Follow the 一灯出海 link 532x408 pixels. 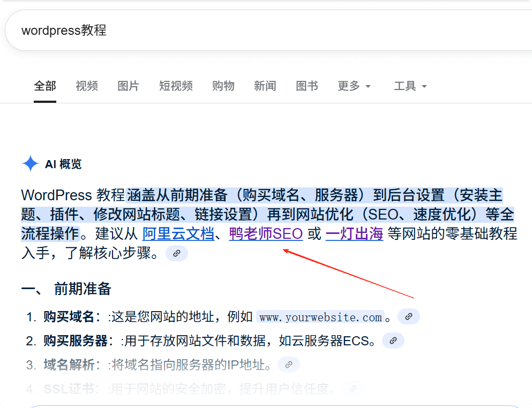354,233
